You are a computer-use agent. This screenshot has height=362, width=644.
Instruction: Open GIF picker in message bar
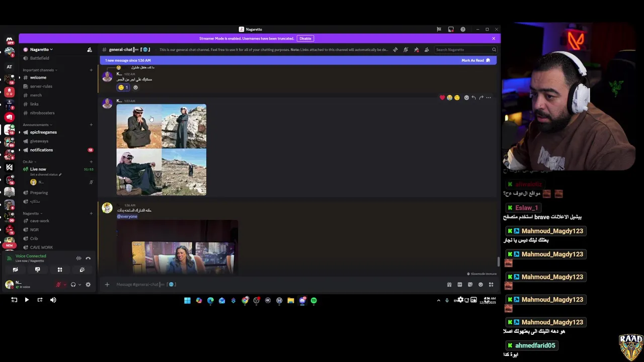pos(460,285)
